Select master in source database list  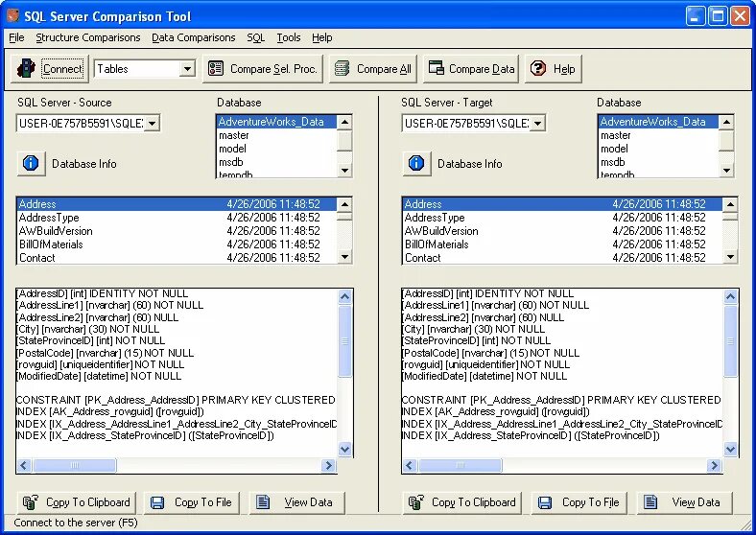pyautogui.click(x=276, y=135)
